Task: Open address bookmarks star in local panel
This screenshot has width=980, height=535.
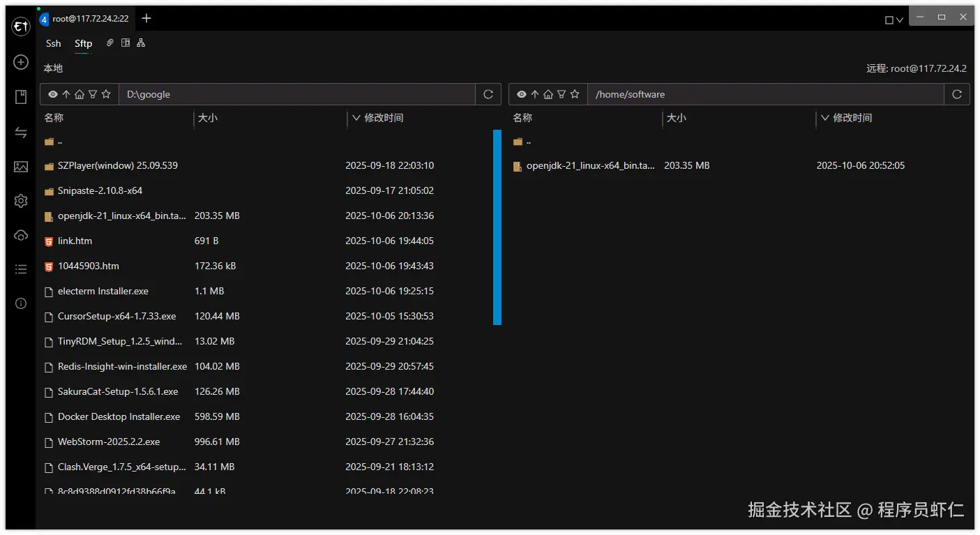Action: (x=106, y=94)
